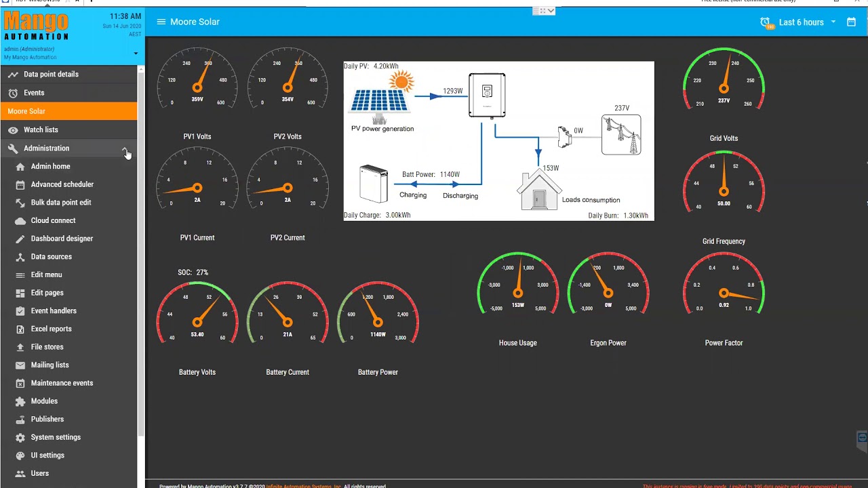Click the Edit menu list icon

(x=20, y=275)
